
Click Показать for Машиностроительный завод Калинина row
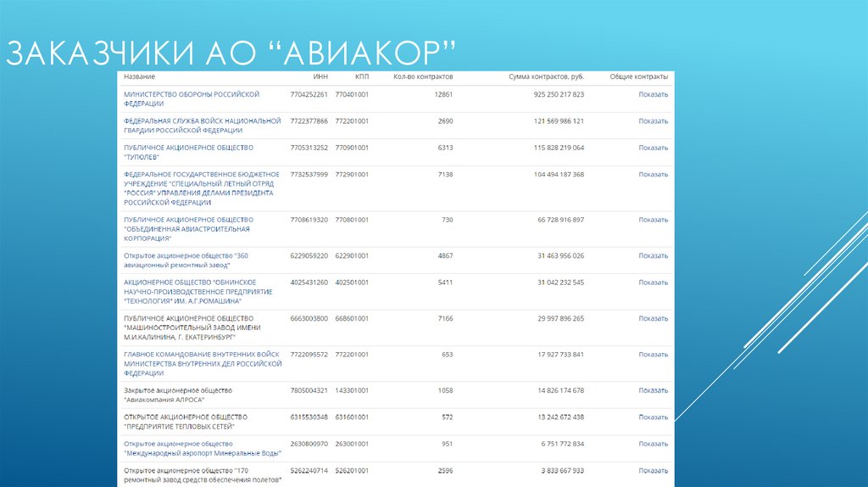point(654,318)
